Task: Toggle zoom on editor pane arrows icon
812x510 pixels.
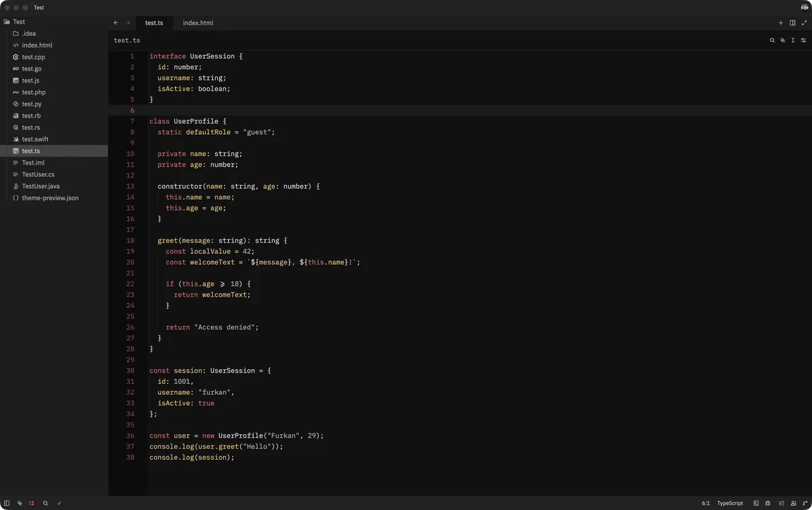Action: (805, 22)
